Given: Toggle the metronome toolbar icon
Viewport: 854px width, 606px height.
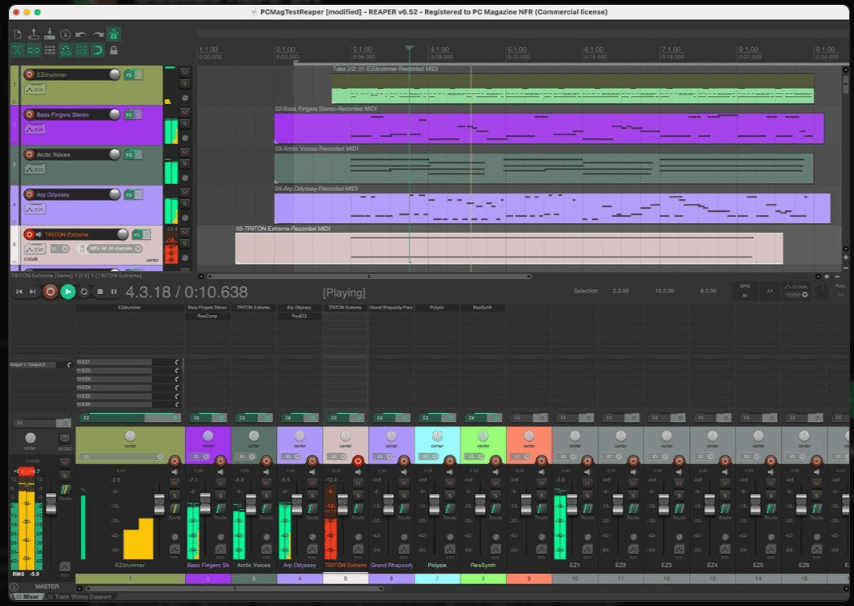Looking at the screenshot, I should coord(114,34).
